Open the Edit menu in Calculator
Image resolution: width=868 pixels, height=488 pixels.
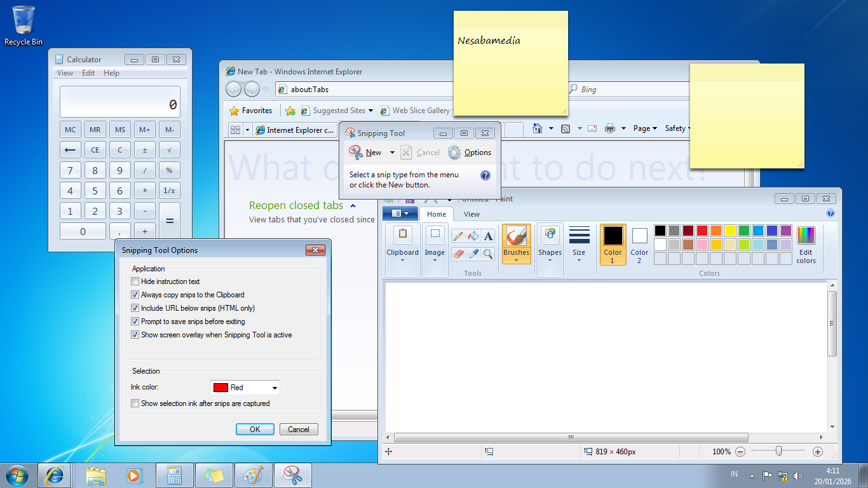tap(88, 73)
